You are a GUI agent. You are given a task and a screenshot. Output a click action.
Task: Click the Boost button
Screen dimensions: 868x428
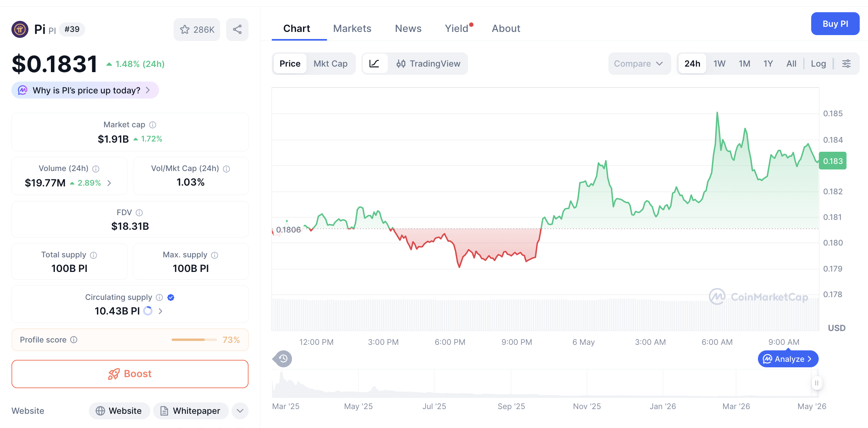pyautogui.click(x=130, y=374)
